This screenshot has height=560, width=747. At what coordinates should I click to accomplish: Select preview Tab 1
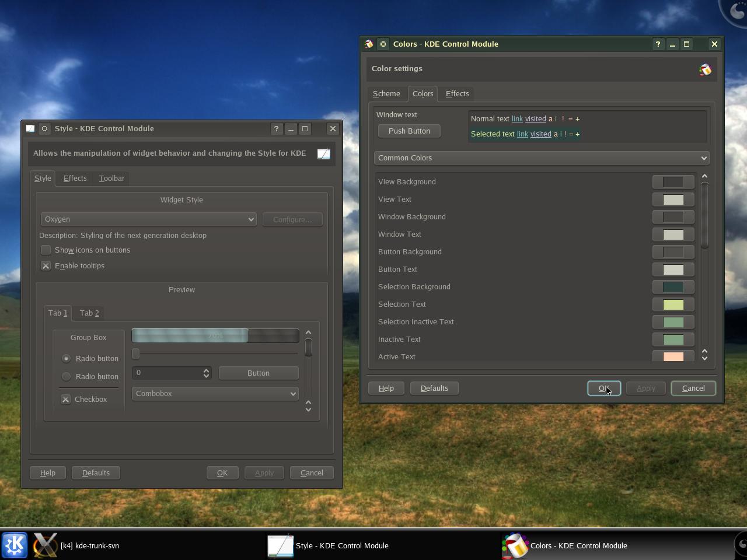point(58,313)
